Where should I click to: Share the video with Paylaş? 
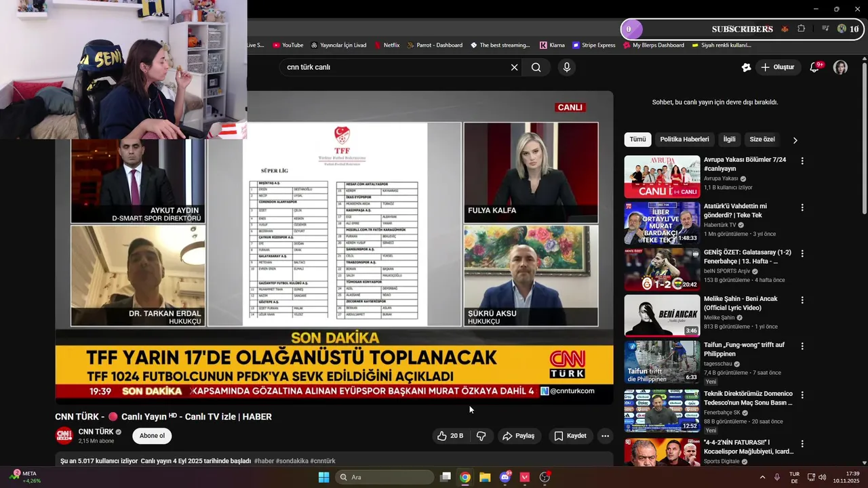[518, 436]
